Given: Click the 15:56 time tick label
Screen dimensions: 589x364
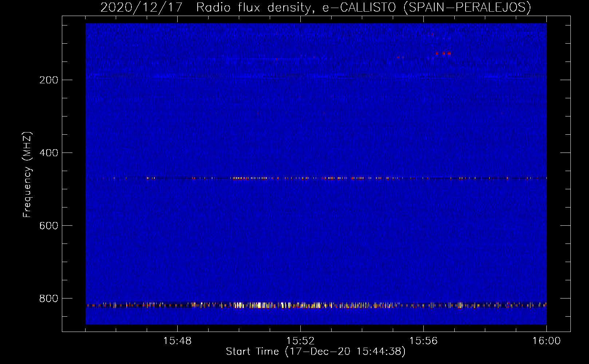Looking at the screenshot, I should point(423,341).
